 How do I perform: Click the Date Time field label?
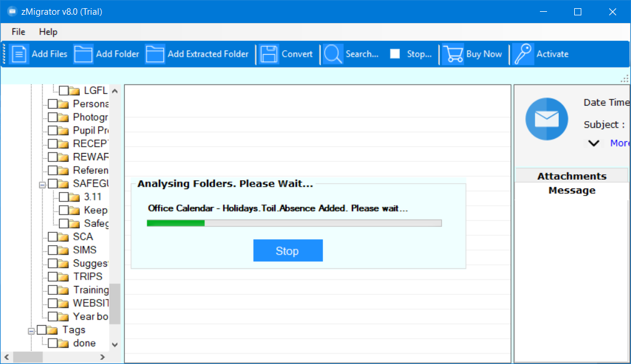606,103
